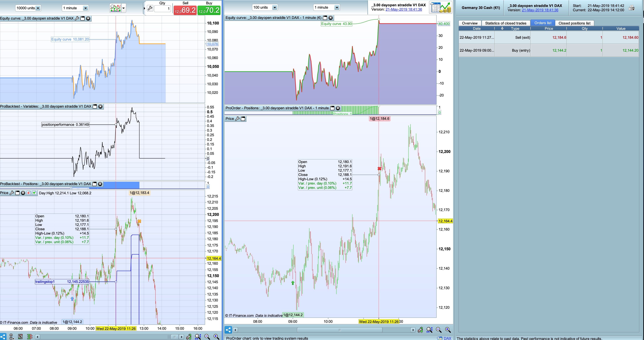644x340 pixels.
Task: Close the ProBacktest Positions panel
Action: point(100,184)
